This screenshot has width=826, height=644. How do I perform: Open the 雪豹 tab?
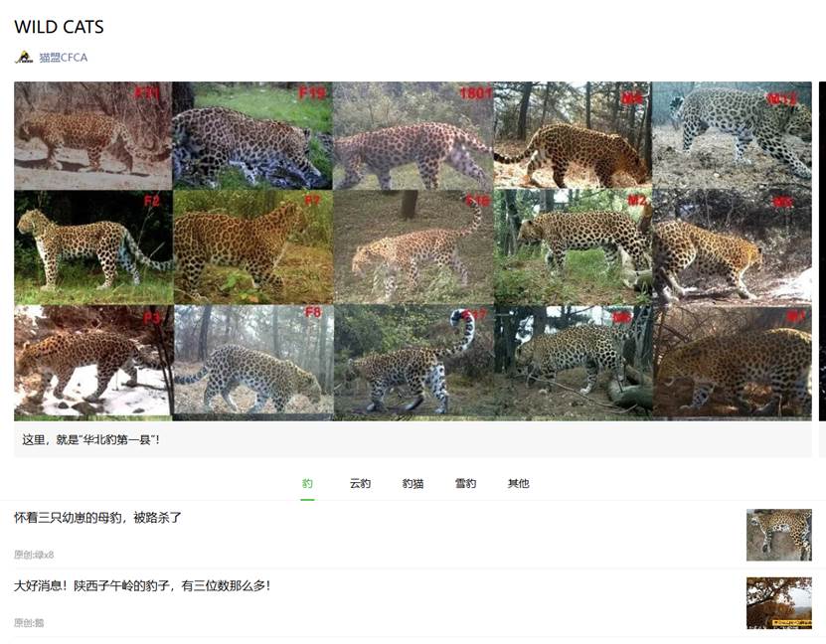[x=465, y=483]
